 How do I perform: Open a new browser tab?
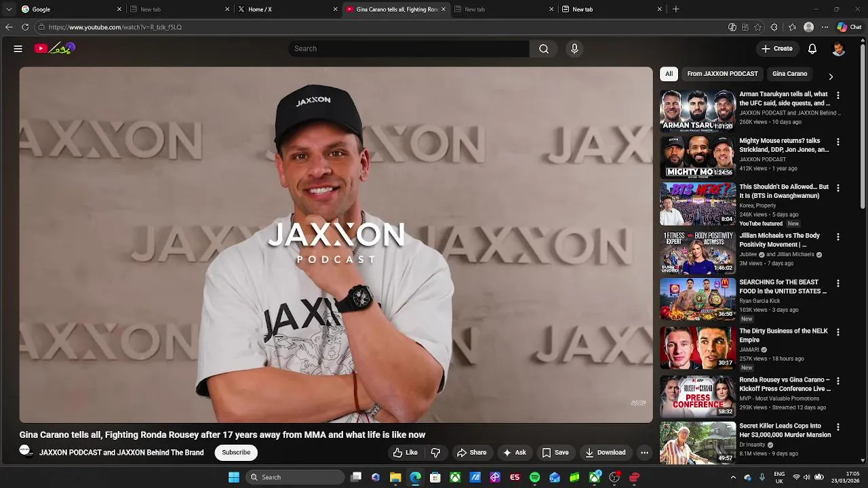pyautogui.click(x=676, y=9)
